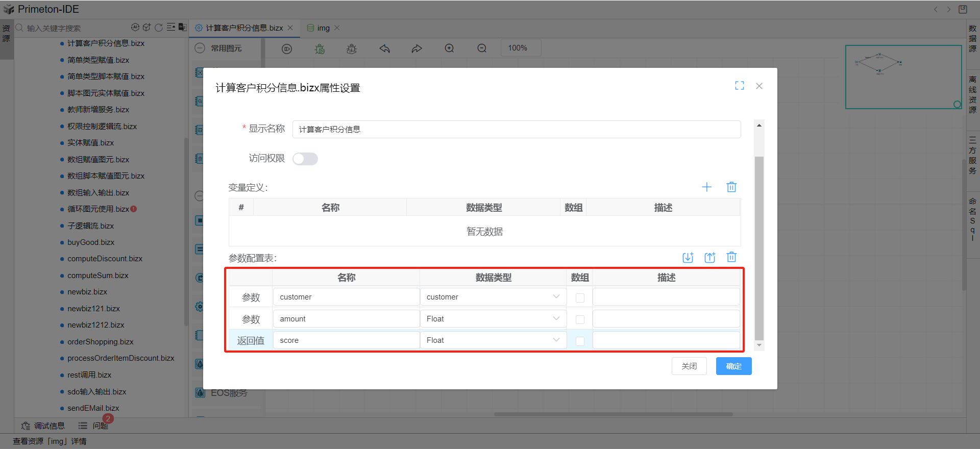Screen dimensions: 980x449
Task: Click the zoom in magnifier icon
Action: (449, 48)
